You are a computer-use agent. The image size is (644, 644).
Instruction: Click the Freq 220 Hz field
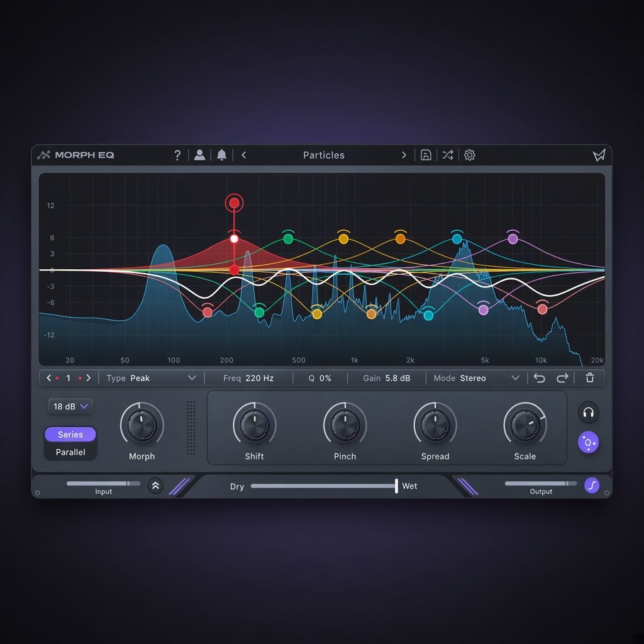tap(248, 378)
